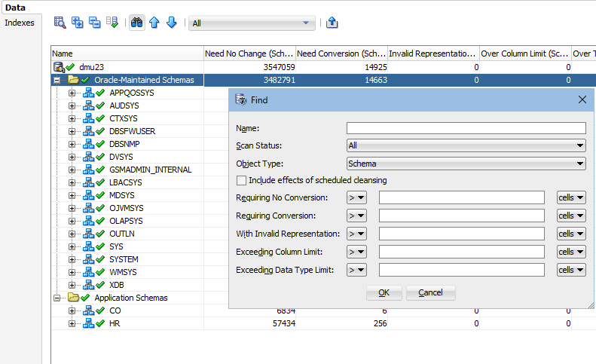Click the HR schema icon
The image size is (596, 364).
coord(89,323)
